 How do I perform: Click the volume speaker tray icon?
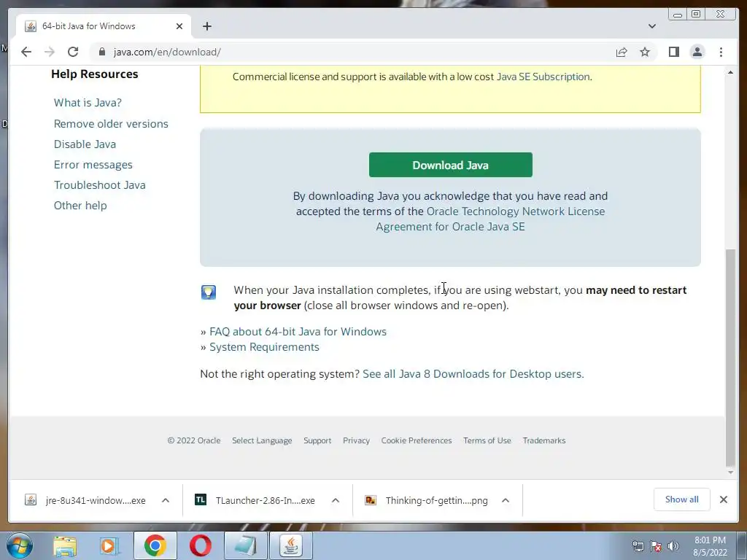click(673, 546)
